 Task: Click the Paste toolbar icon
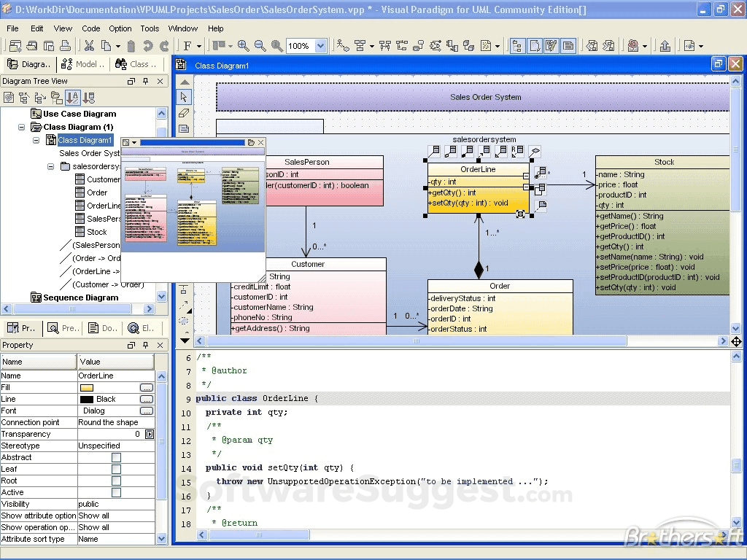130,45
